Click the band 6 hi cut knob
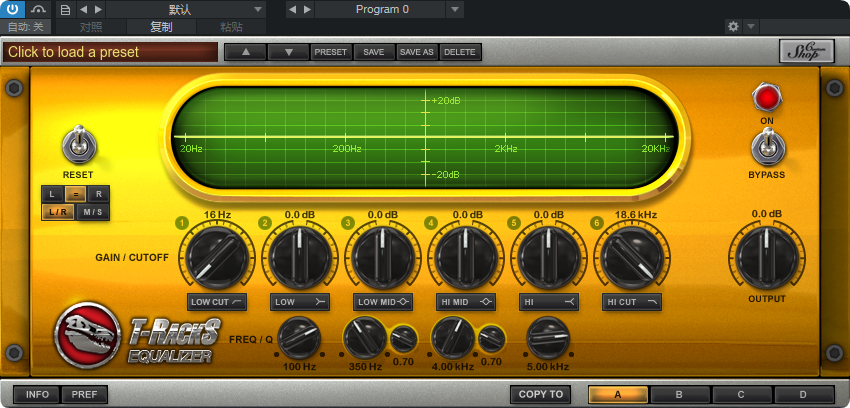The image size is (850, 408). (632, 257)
